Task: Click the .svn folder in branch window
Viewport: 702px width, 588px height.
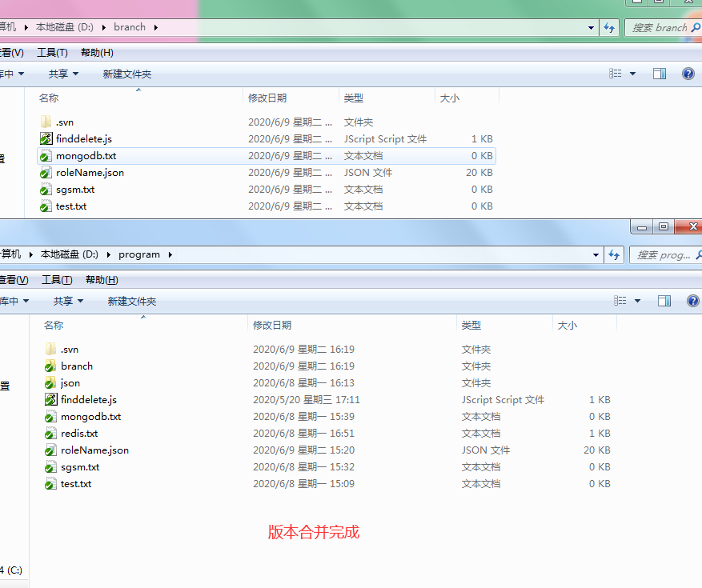Action: (x=64, y=122)
